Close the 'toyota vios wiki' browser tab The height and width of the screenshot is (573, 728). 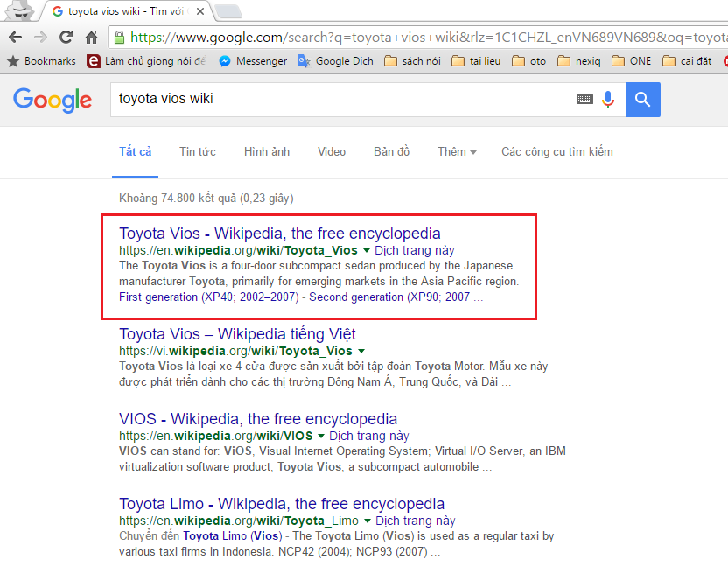(x=200, y=11)
